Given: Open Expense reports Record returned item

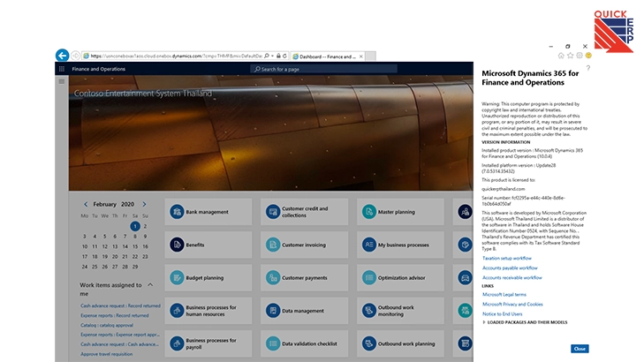Looking at the screenshot, I should click(115, 315).
